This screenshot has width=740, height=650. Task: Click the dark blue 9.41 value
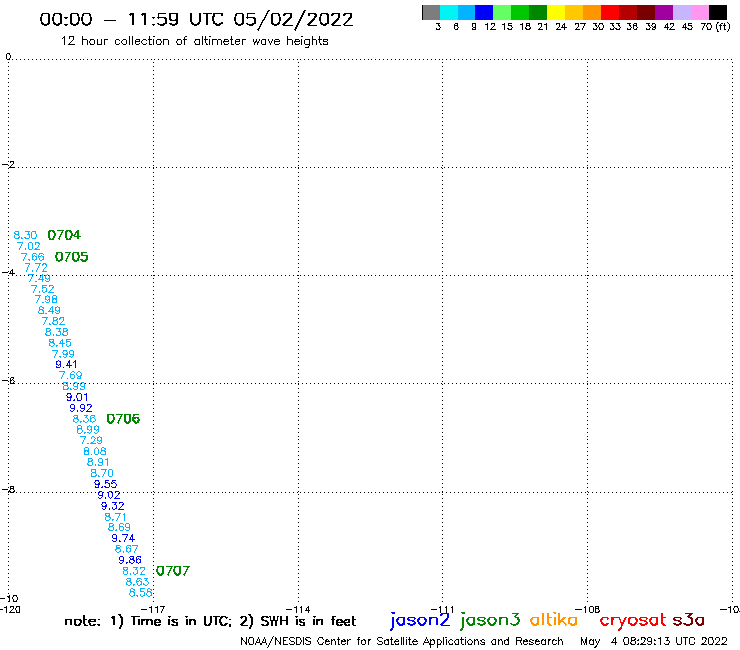click(x=66, y=364)
